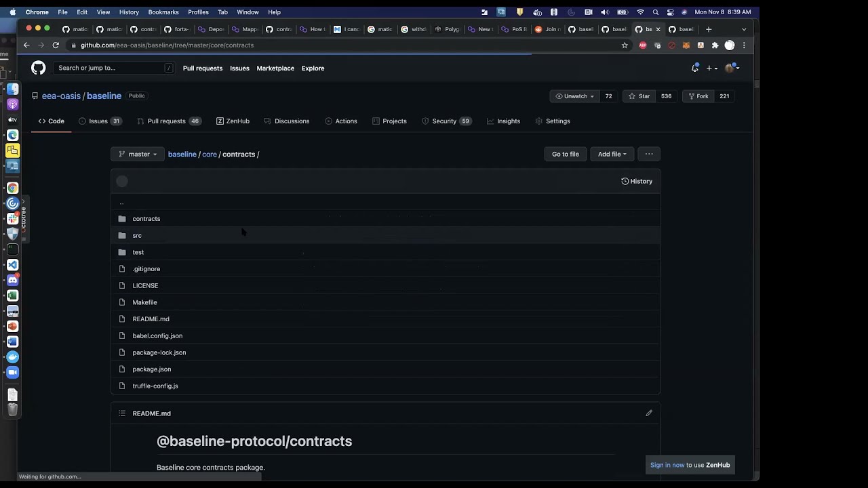Fork the baseline repository
The image size is (868, 488).
(697, 96)
